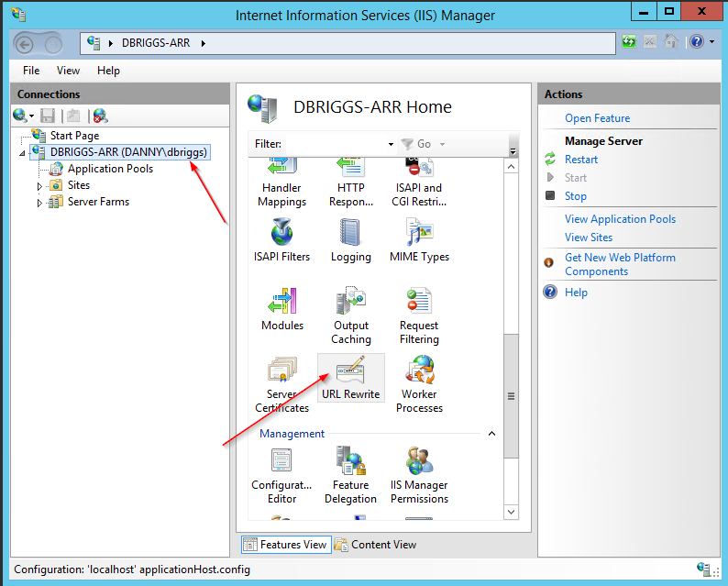
Task: Click the Go filter button
Action: pos(416,144)
